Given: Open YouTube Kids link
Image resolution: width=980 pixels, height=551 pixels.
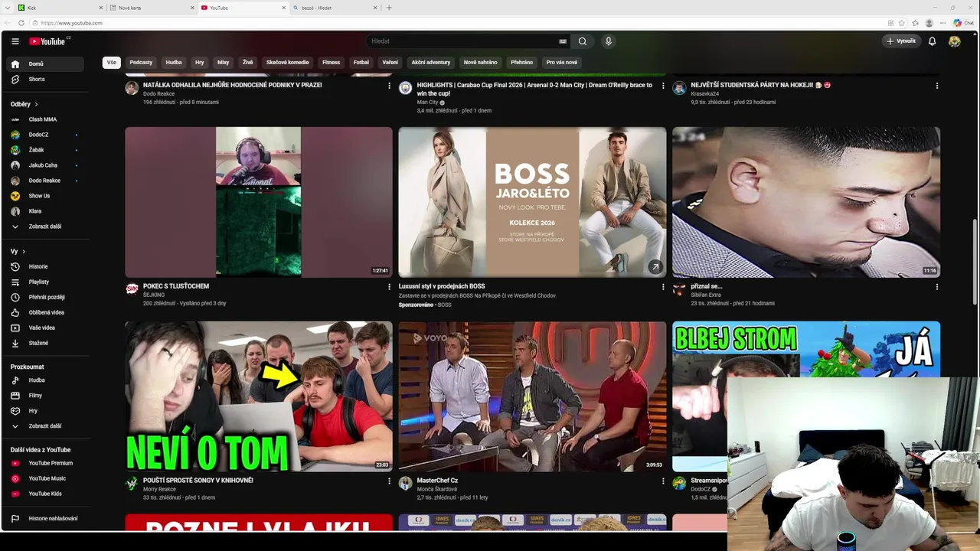Looking at the screenshot, I should (x=46, y=494).
